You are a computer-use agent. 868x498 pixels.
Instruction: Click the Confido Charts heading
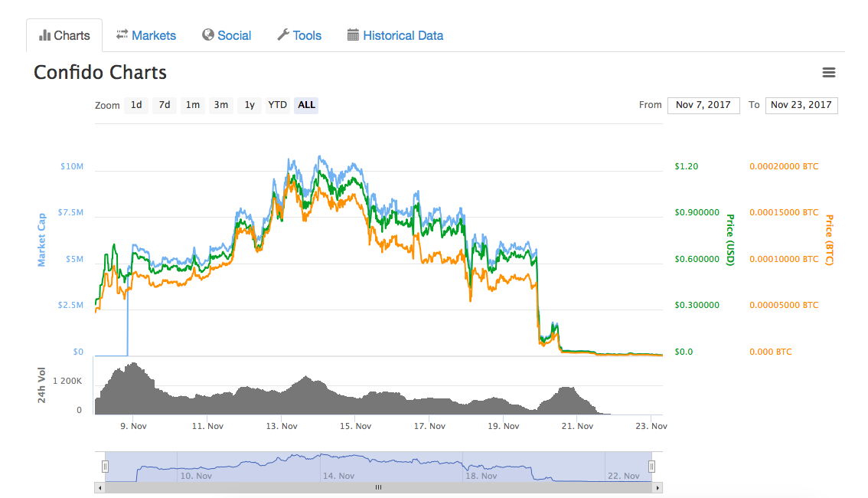[100, 73]
